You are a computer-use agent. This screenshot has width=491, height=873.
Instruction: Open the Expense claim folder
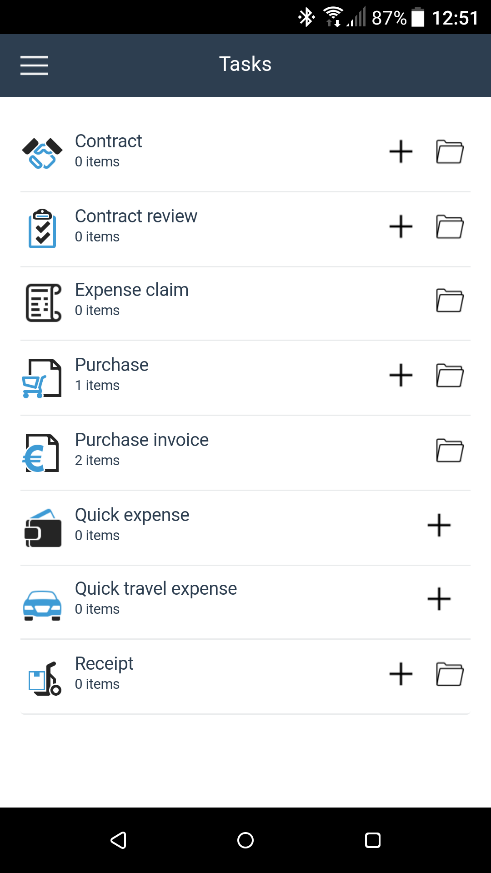[x=450, y=301]
